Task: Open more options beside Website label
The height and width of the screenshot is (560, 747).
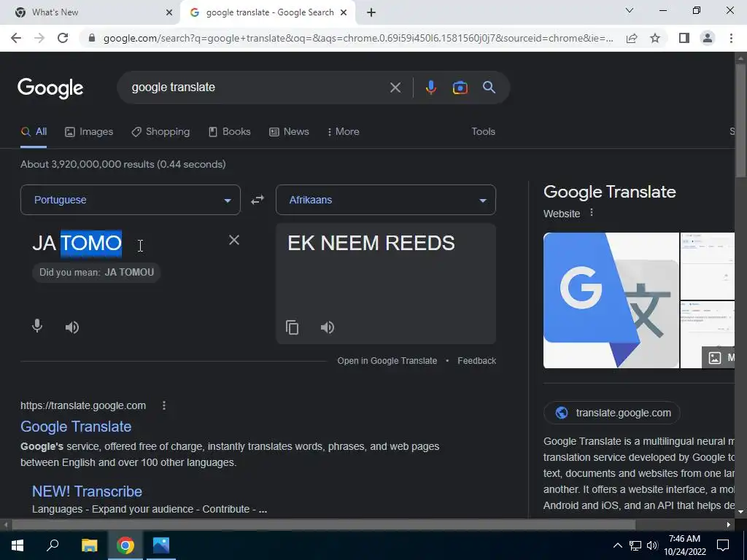Action: 591,213
